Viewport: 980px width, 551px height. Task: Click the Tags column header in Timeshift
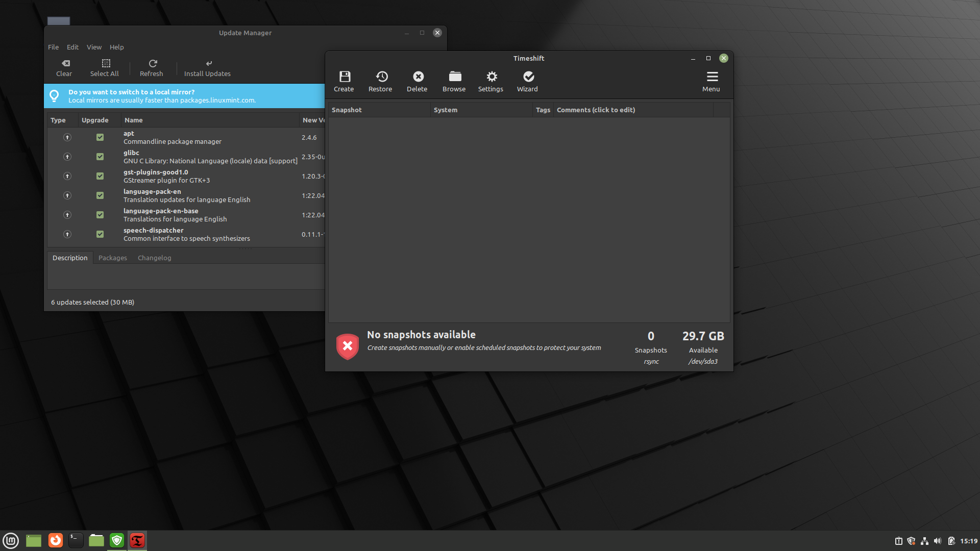[543, 110]
